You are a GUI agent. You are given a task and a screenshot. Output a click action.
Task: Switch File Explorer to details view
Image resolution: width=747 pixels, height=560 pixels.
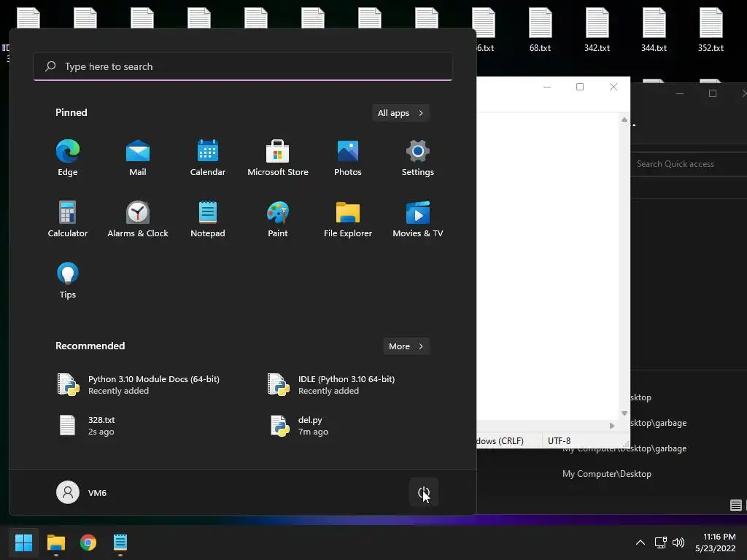pos(735,505)
